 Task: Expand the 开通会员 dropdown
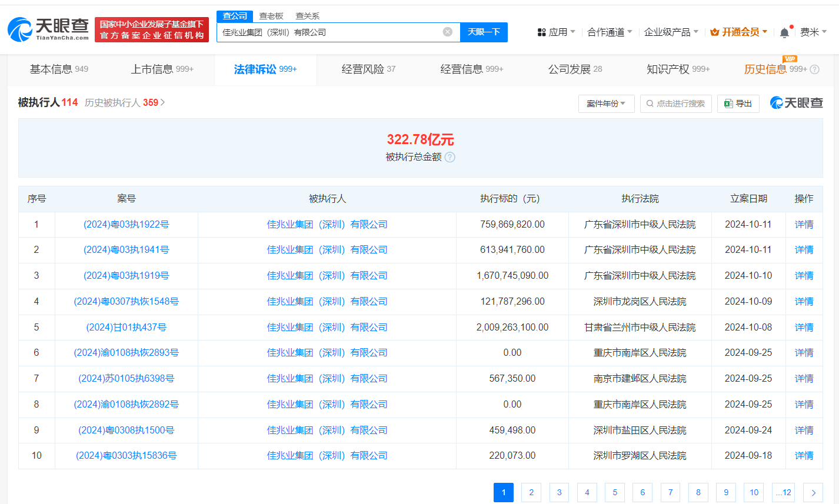pos(739,32)
